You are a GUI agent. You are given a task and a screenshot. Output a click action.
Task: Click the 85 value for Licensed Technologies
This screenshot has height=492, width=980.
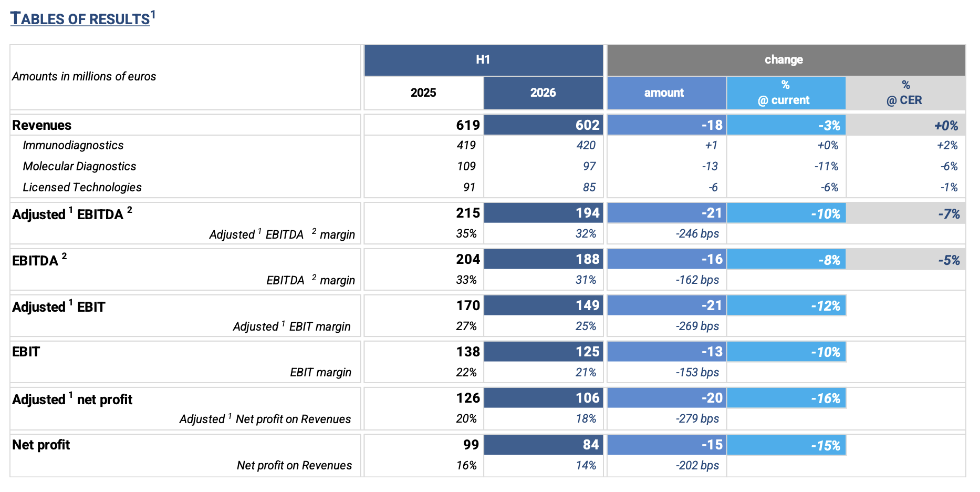pyautogui.click(x=589, y=188)
